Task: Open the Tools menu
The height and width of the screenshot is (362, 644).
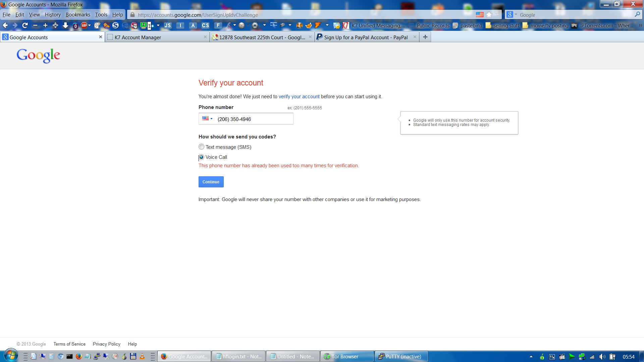Action: click(x=101, y=15)
